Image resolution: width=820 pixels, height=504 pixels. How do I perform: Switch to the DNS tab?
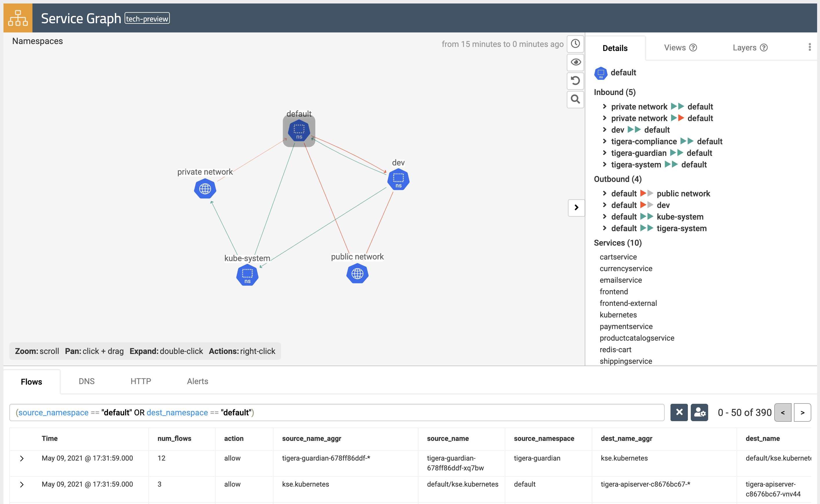tap(86, 381)
